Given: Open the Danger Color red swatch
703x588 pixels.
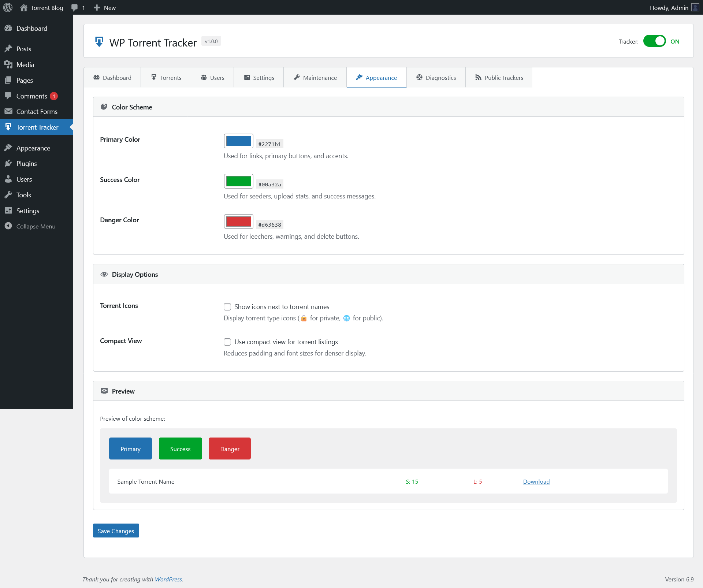Looking at the screenshot, I should [x=238, y=222].
